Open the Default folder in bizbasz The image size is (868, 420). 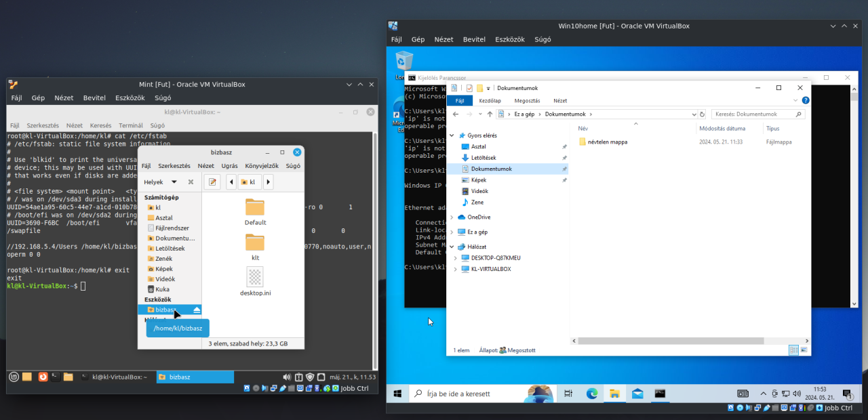(x=255, y=212)
